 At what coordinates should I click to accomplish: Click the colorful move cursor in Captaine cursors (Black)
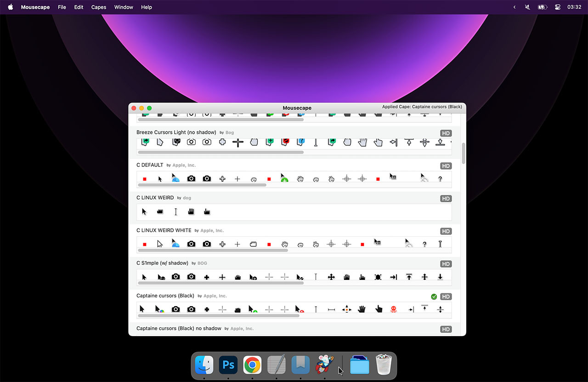346,309
